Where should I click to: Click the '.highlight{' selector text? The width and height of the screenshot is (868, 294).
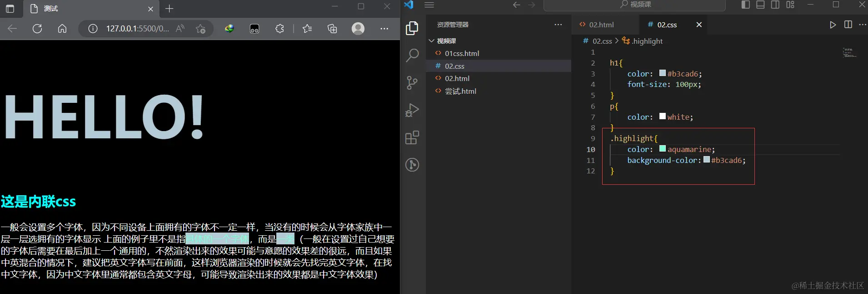coord(634,138)
